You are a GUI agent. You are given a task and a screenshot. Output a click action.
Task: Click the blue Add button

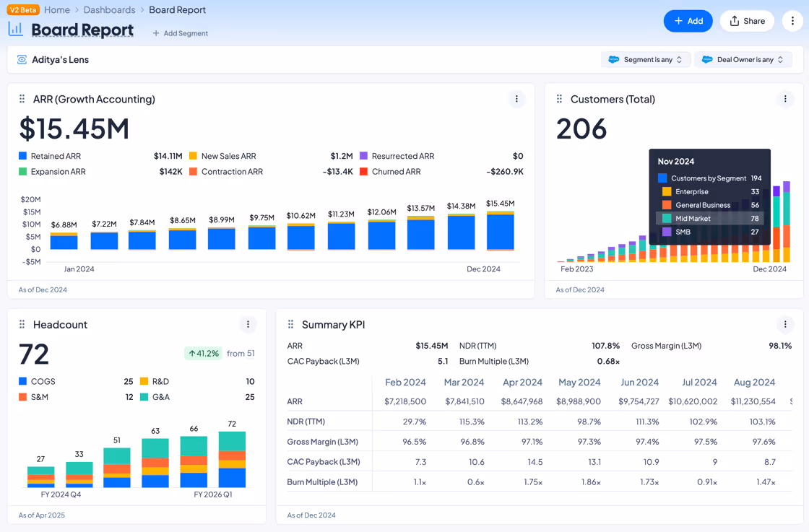pyautogui.click(x=688, y=21)
